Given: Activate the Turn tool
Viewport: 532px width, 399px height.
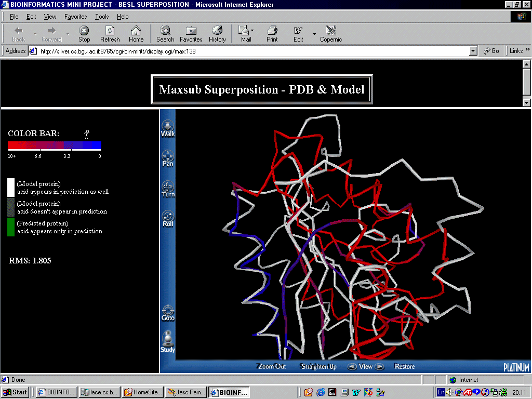Looking at the screenshot, I should pos(168,189).
